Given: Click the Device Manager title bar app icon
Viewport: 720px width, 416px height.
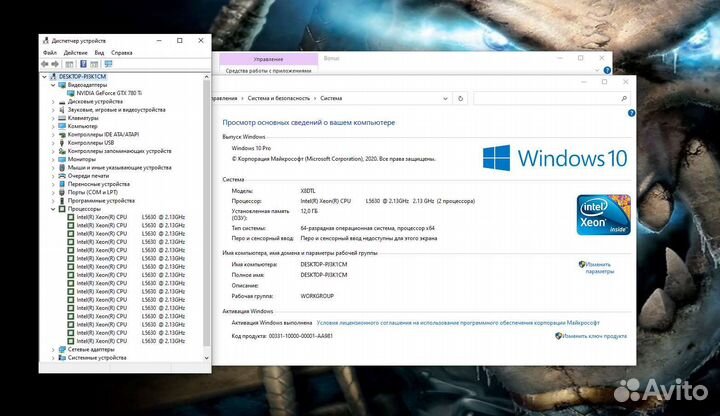Looking at the screenshot, I should click(x=45, y=40).
